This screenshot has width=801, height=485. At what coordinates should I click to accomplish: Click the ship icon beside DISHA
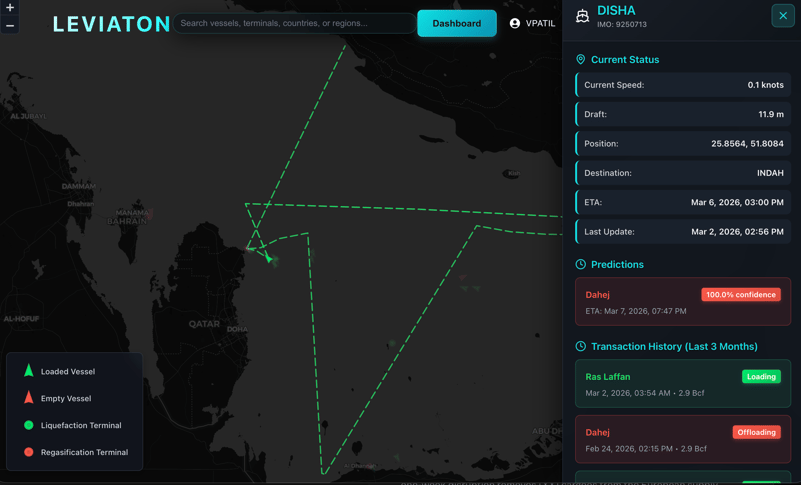tap(582, 16)
